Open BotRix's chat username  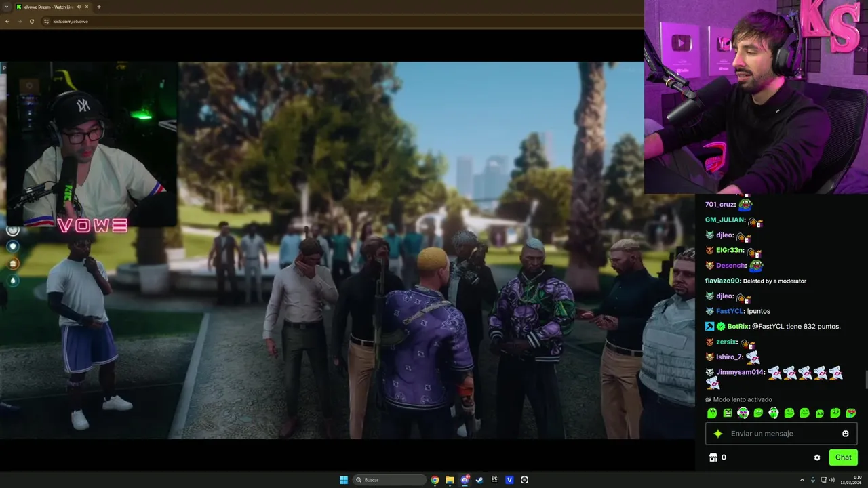tap(738, 327)
